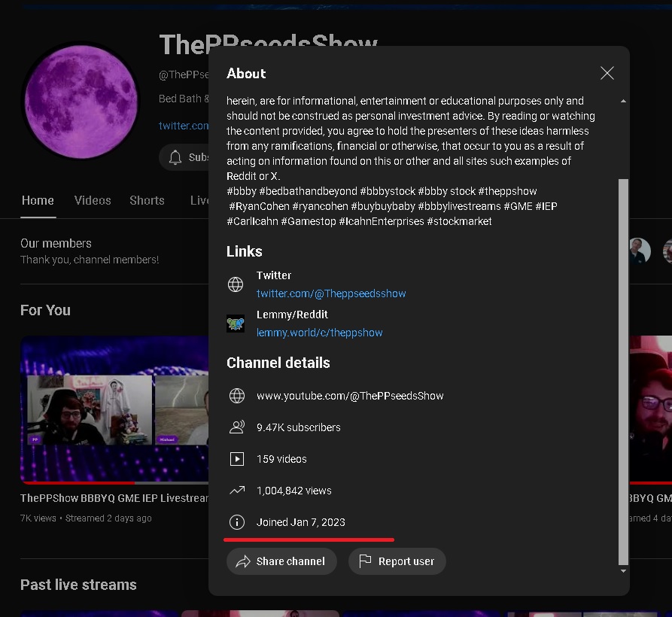Click the #theppshow hashtag
The height and width of the screenshot is (617, 672).
pyautogui.click(x=507, y=191)
